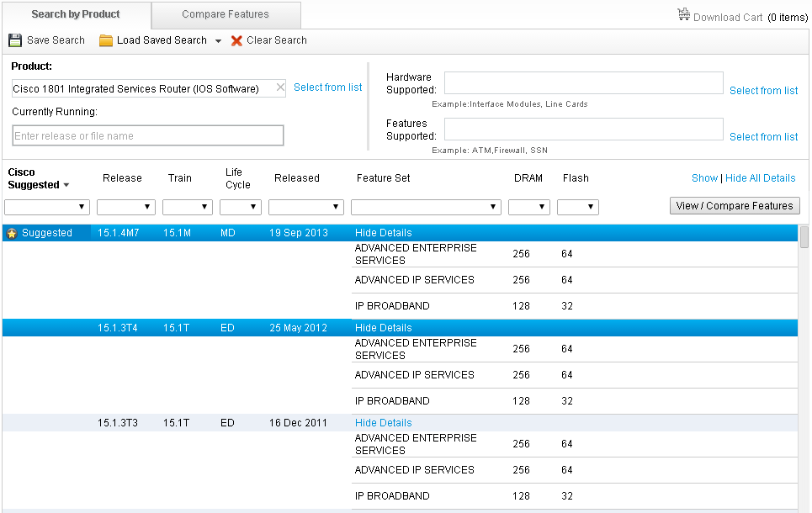Select release 15.1.3T4 in the Release column

[x=118, y=328]
